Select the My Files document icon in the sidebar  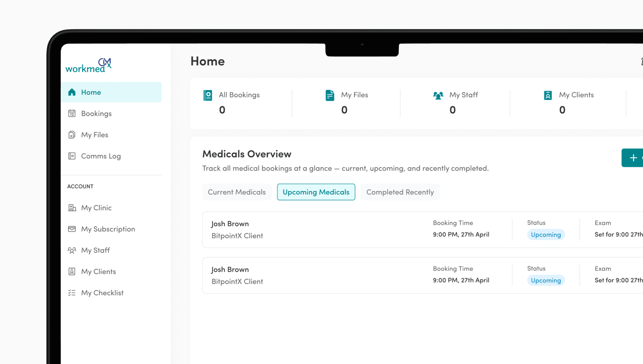pos(72,135)
